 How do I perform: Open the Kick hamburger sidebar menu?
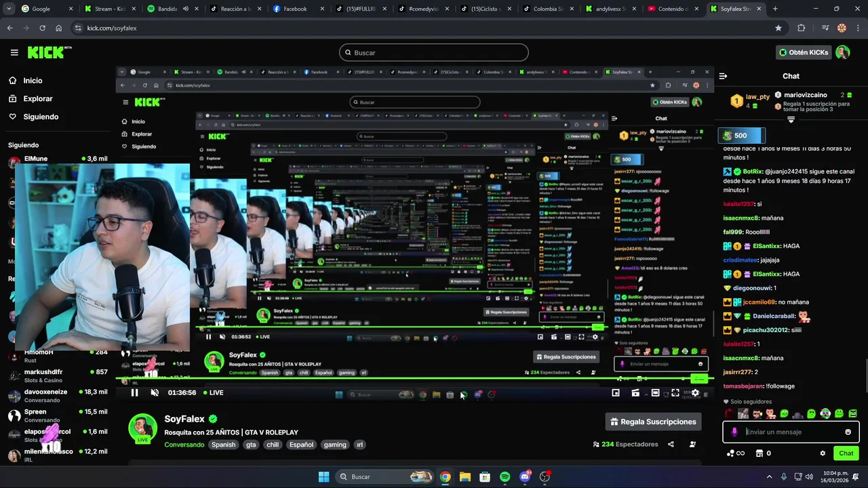(x=14, y=52)
